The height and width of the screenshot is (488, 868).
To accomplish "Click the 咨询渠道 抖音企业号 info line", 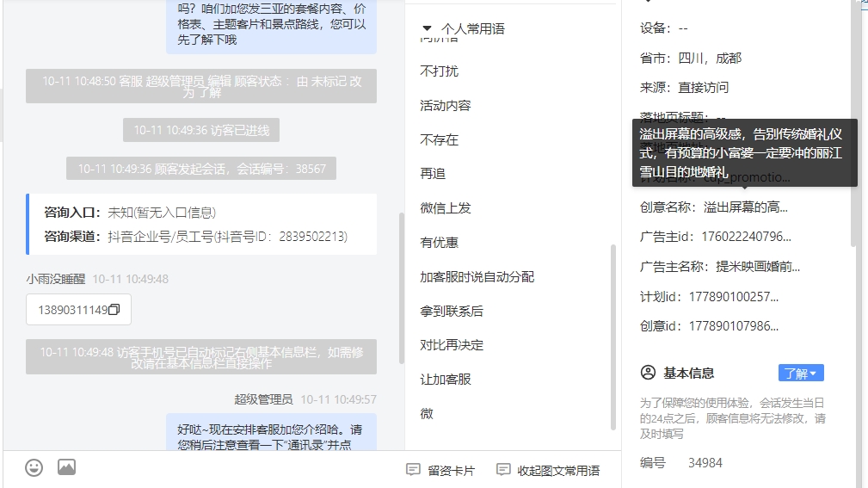I will pos(195,237).
